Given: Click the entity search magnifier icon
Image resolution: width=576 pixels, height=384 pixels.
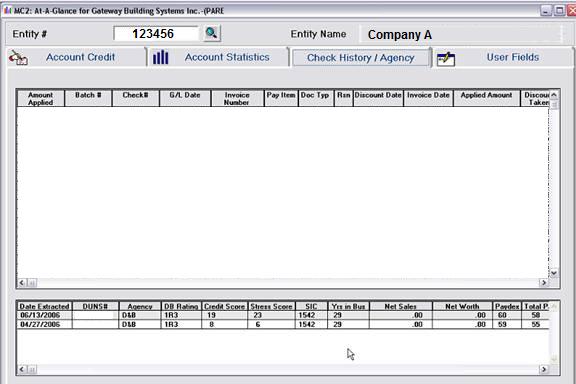Looking at the screenshot, I should point(212,33).
